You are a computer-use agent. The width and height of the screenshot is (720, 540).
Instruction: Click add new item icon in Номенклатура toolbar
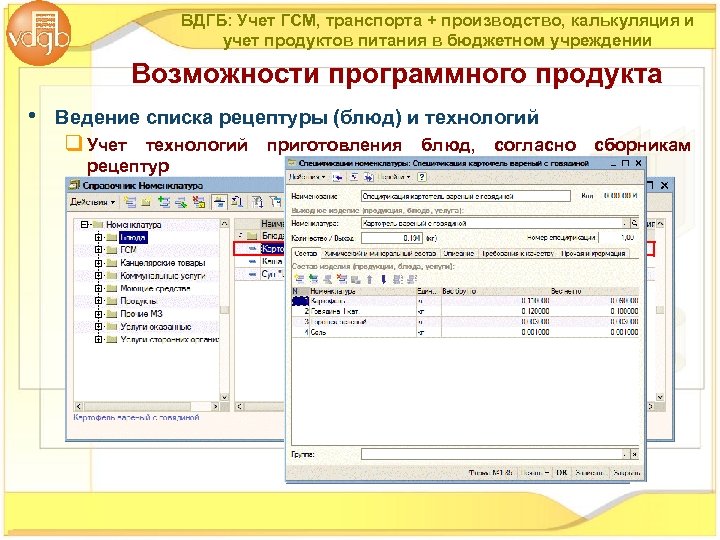tap(131, 202)
